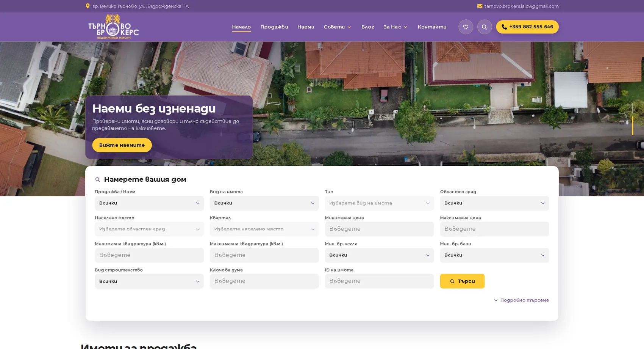The width and height of the screenshot is (644, 349).
Task: Expand Подробно търсене advanced search
Action: pyautogui.click(x=521, y=300)
